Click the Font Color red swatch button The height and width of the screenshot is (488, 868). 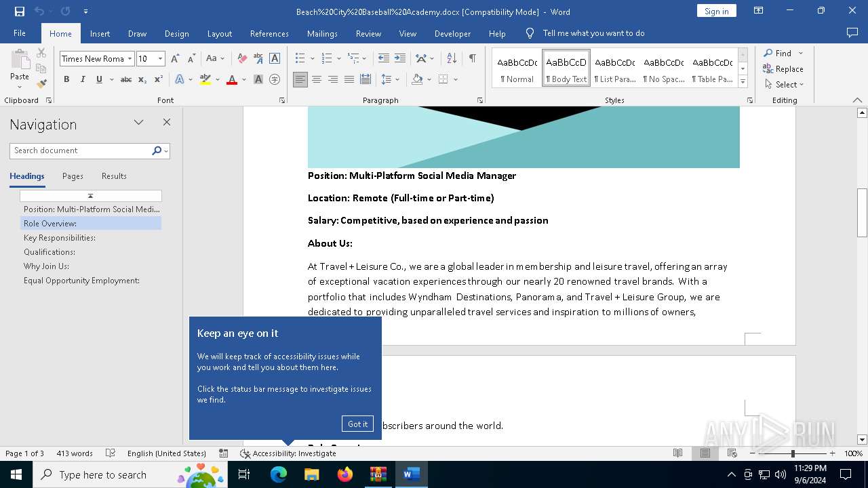pyautogui.click(x=232, y=79)
